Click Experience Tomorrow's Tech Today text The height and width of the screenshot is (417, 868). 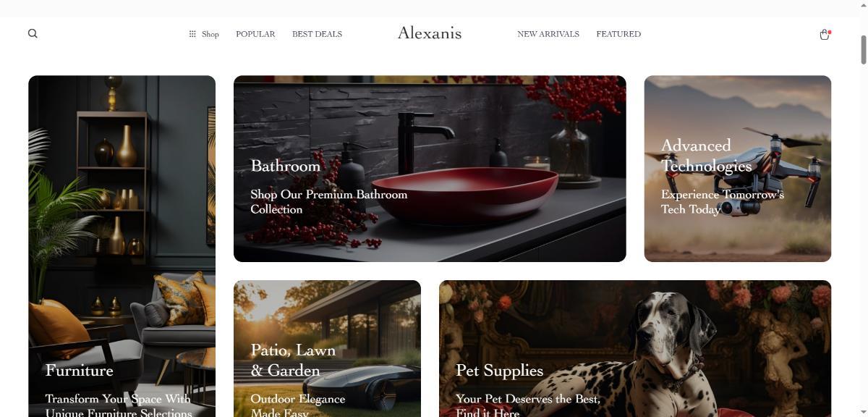722,201
